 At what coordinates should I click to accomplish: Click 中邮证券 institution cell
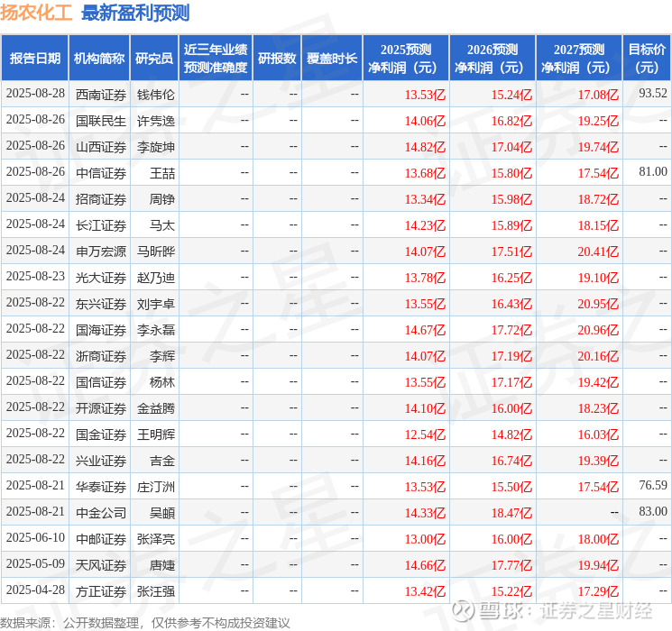click(101, 539)
